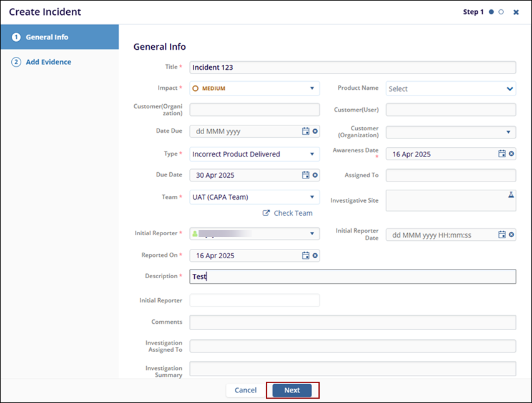Open calendar picker for Date Due field
532x403 pixels.
305,132
